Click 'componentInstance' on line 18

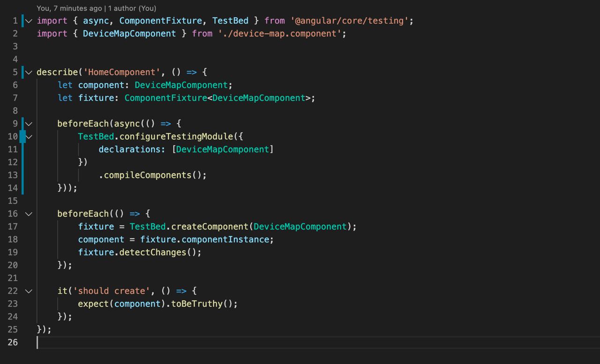coord(225,239)
